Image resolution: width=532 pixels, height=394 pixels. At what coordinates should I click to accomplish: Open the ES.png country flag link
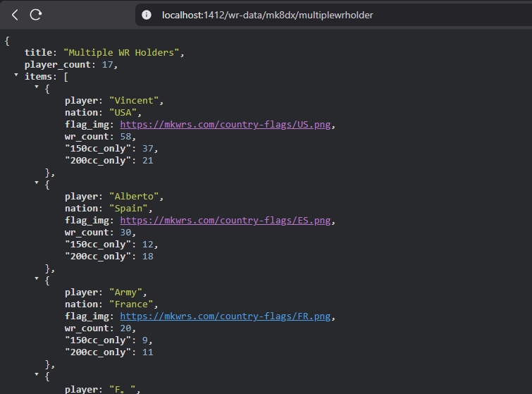tap(225, 221)
